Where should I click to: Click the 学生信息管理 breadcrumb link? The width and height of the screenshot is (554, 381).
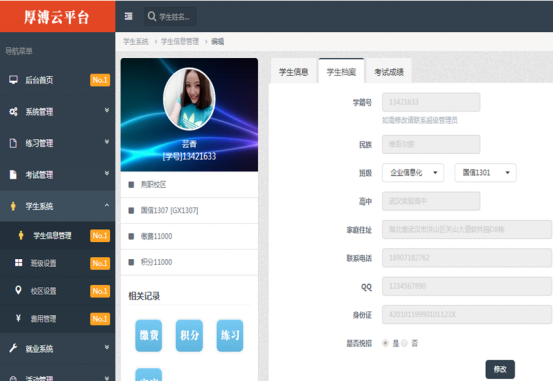pyautogui.click(x=180, y=42)
